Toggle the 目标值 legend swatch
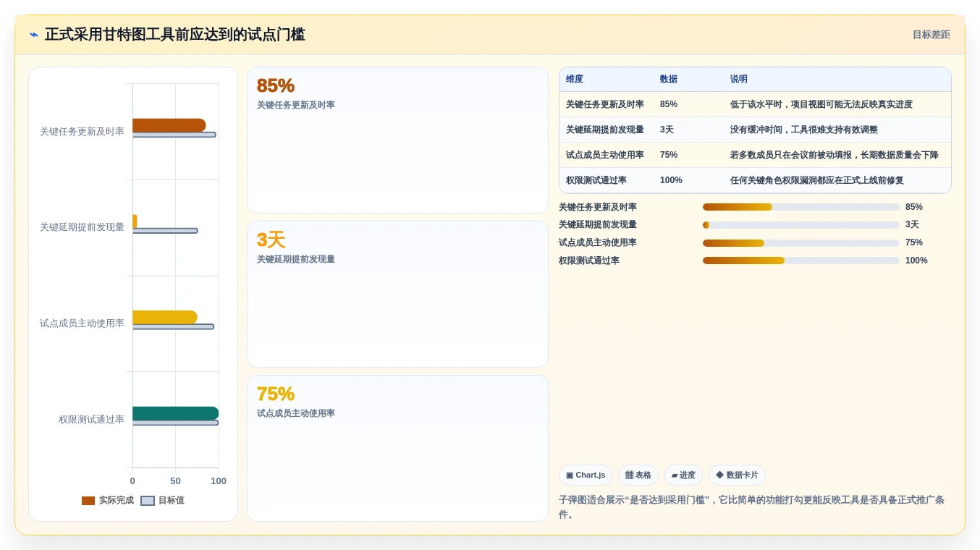Viewport: 980px width, 550px height. pyautogui.click(x=148, y=501)
